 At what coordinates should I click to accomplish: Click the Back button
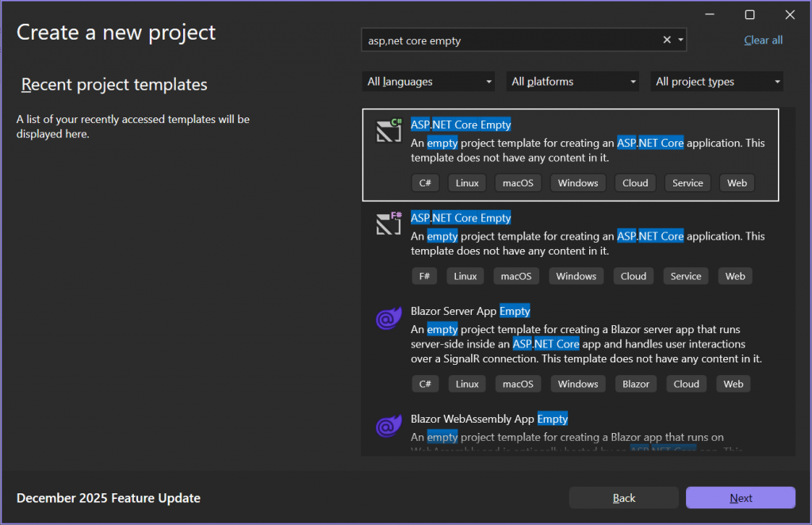click(624, 497)
